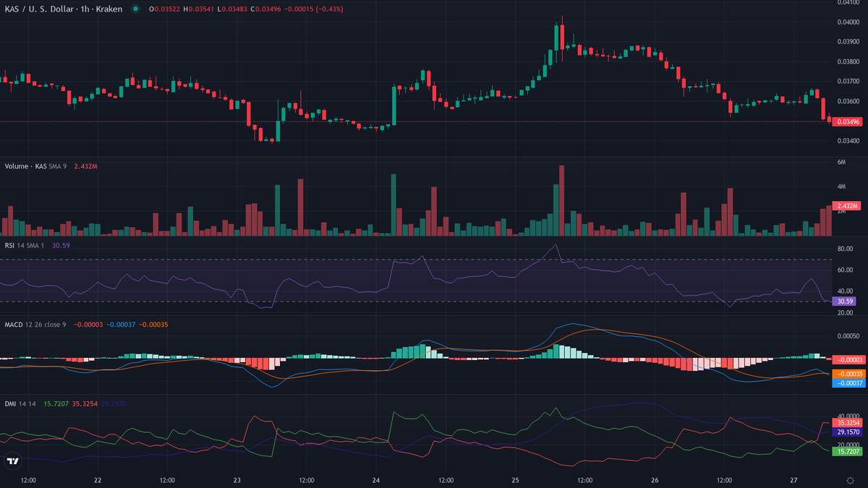868x488 pixels.
Task: Click the 0.04000 price axis label
Action: (x=848, y=22)
